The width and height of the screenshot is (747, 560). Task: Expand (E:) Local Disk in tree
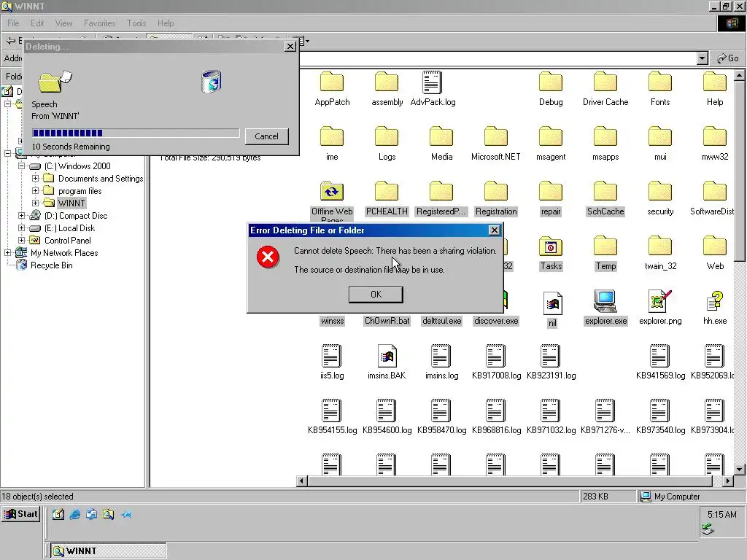pos(21,227)
